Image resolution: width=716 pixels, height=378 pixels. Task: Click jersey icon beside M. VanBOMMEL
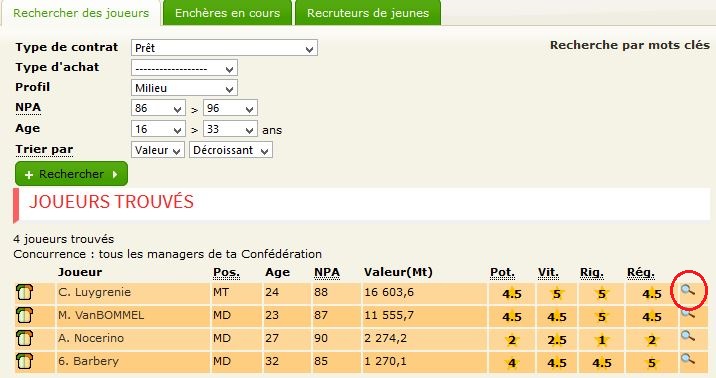(x=25, y=315)
